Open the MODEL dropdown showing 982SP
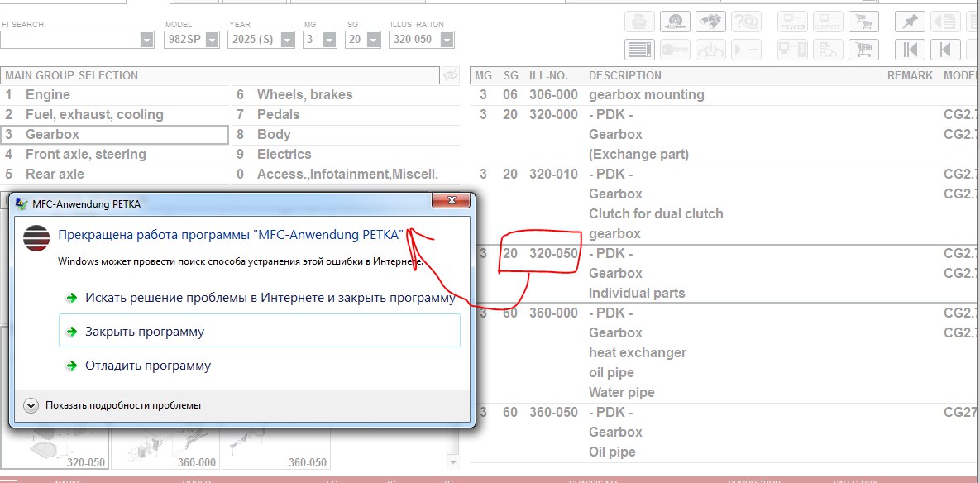 point(212,40)
